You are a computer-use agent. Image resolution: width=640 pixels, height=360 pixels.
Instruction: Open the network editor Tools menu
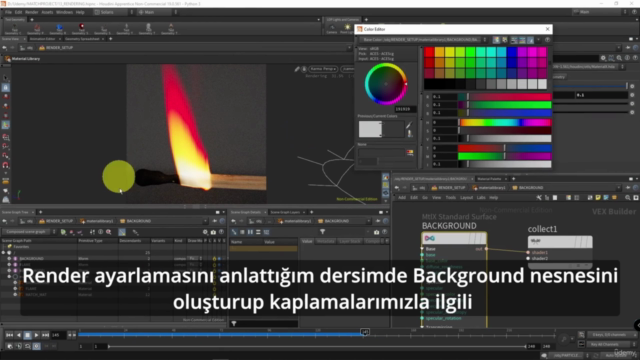pos(451,198)
